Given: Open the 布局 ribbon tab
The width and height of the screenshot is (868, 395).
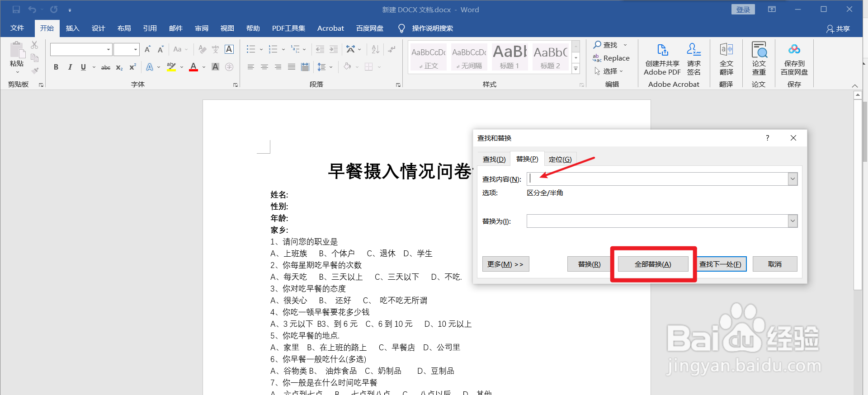Looking at the screenshot, I should pyautogui.click(x=124, y=28).
